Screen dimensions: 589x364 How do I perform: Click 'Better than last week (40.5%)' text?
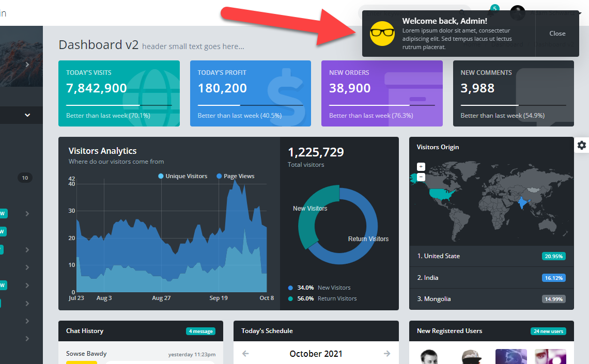[x=240, y=116]
